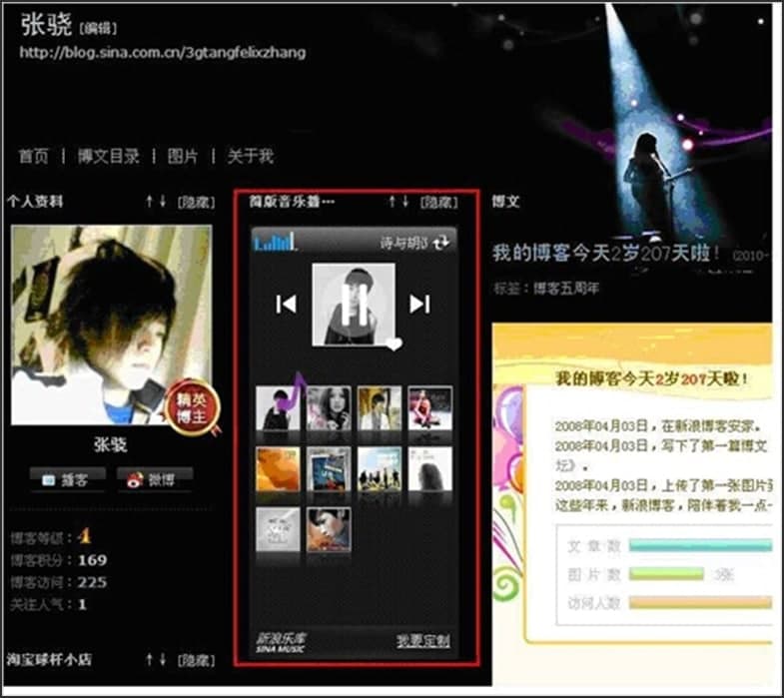
Task: Click the 博客五周年 tag
Action: click(566, 289)
